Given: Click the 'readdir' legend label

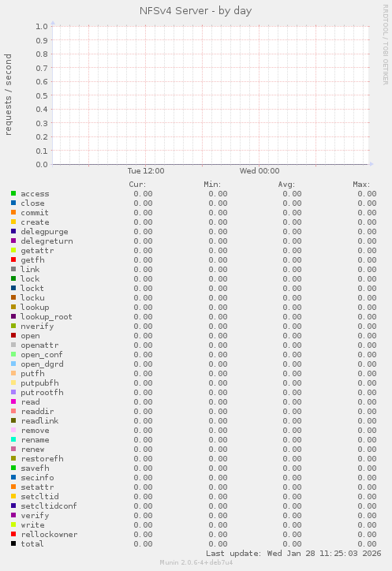Looking at the screenshot, I should (x=37, y=412).
